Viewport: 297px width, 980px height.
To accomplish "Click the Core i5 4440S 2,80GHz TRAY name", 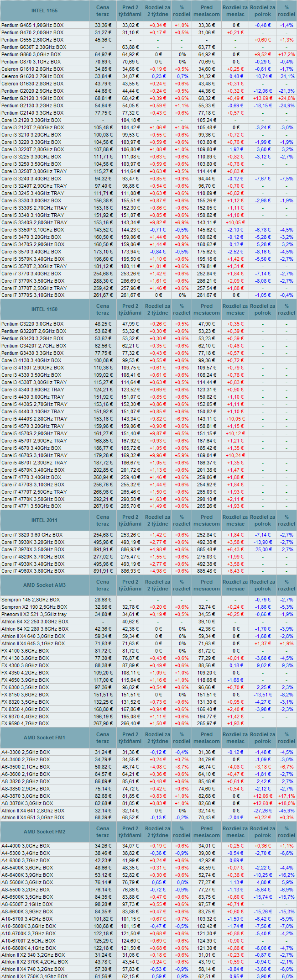I will tap(34, 419).
